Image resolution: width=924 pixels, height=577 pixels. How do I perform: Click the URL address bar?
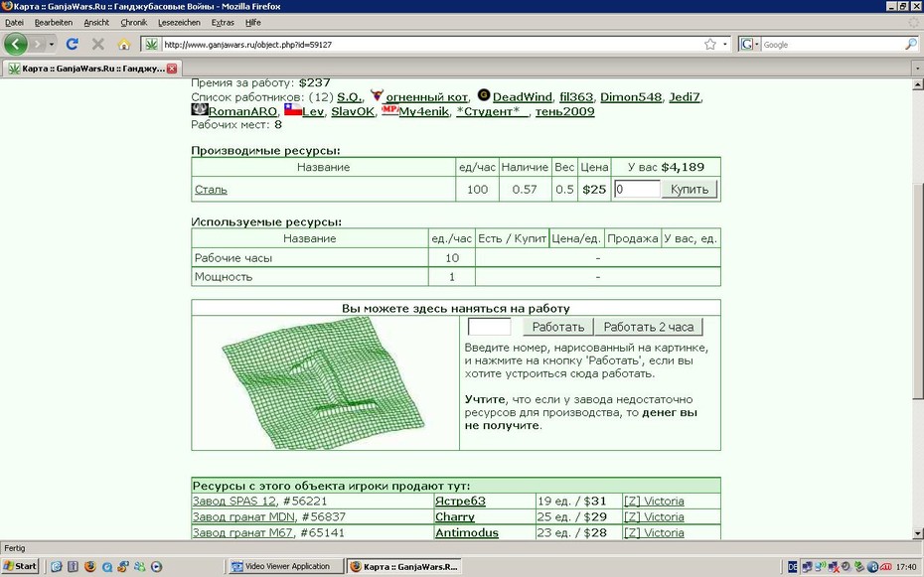[x=433, y=44]
